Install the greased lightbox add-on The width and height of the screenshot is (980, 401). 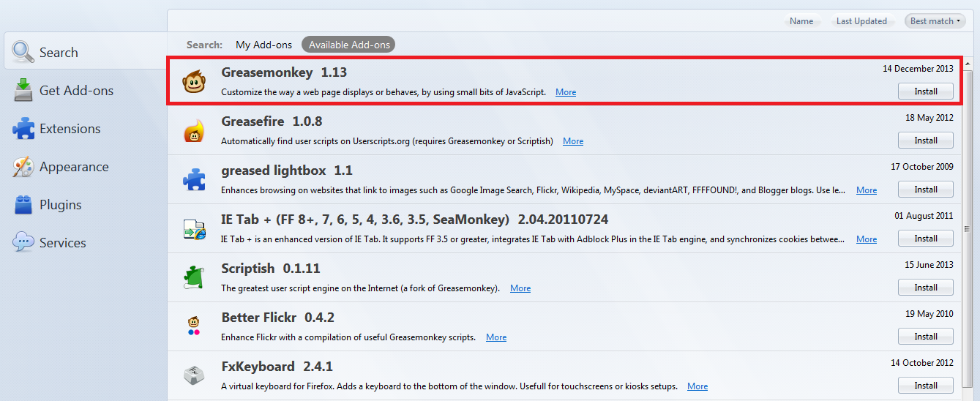click(926, 190)
